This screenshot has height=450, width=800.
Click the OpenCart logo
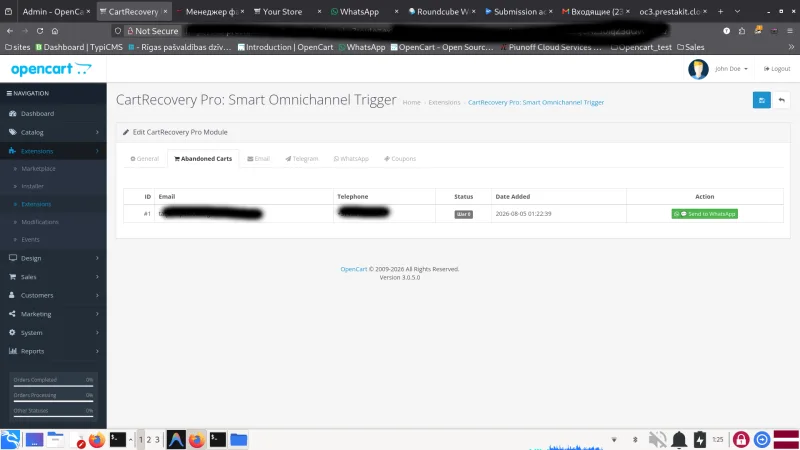[x=51, y=69]
